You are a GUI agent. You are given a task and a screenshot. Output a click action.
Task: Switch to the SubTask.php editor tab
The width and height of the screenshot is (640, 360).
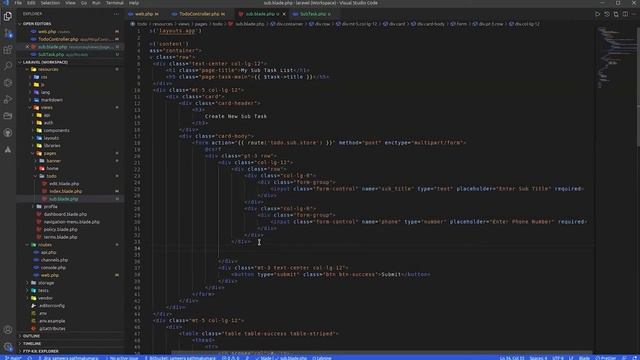pos(312,14)
